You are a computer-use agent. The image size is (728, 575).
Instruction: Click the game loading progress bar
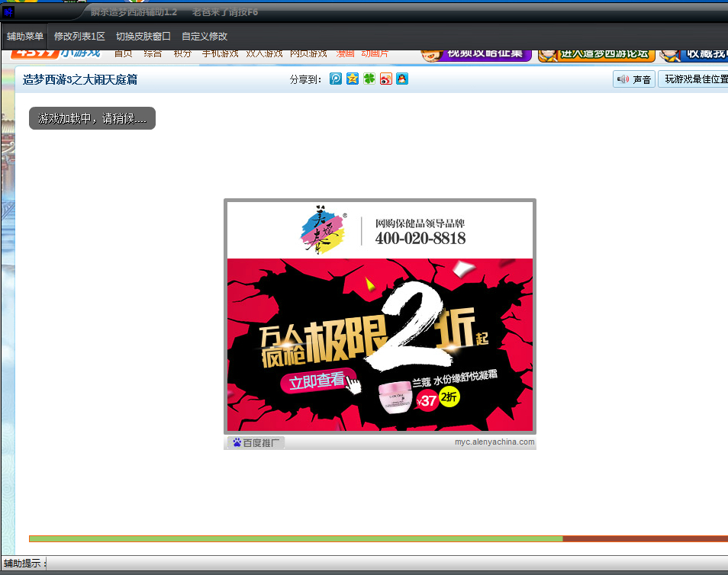(x=378, y=539)
